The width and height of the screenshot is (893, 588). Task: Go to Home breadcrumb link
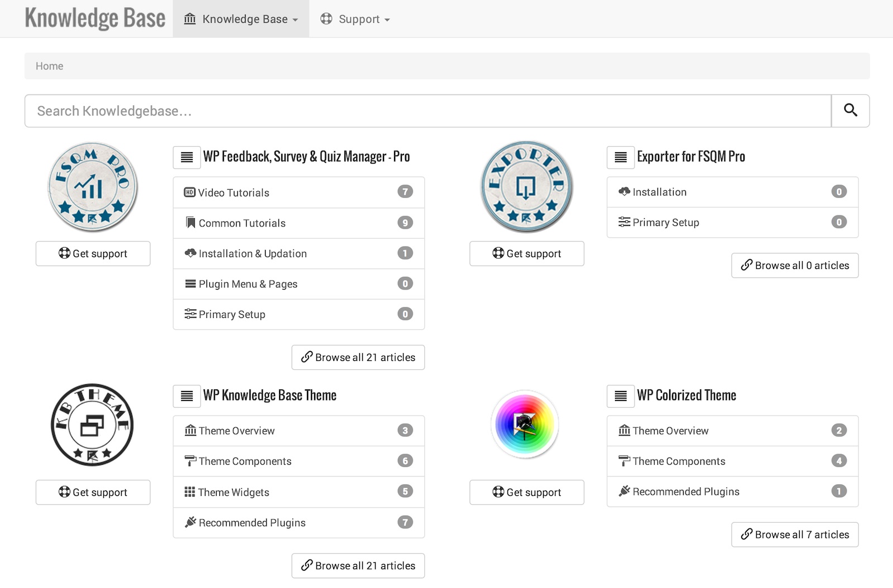coord(50,66)
